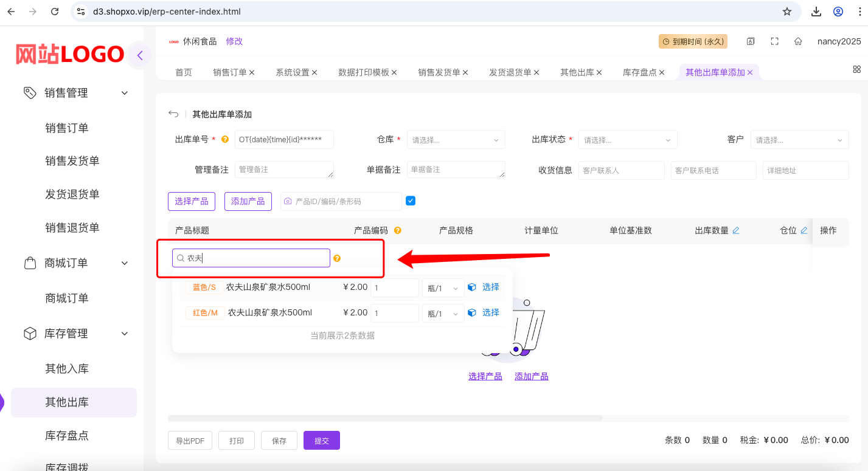This screenshot has width=868, height=471.
Task: Reload the page in the browser
Action: pos(55,12)
